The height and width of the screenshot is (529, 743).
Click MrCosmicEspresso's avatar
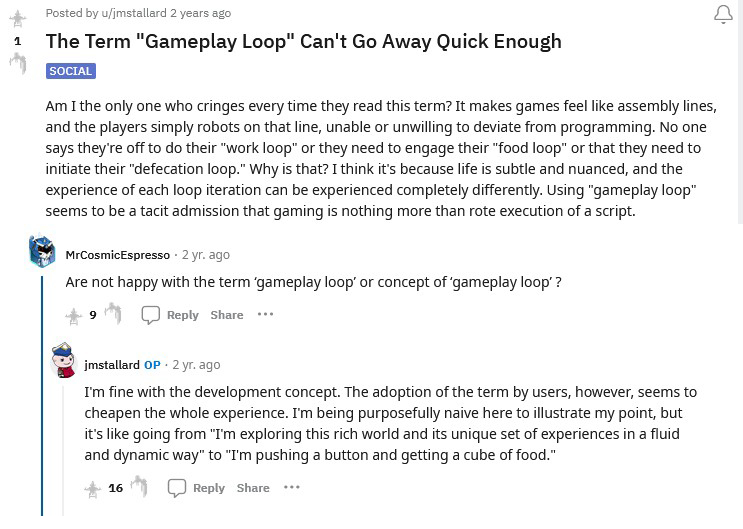[42, 252]
